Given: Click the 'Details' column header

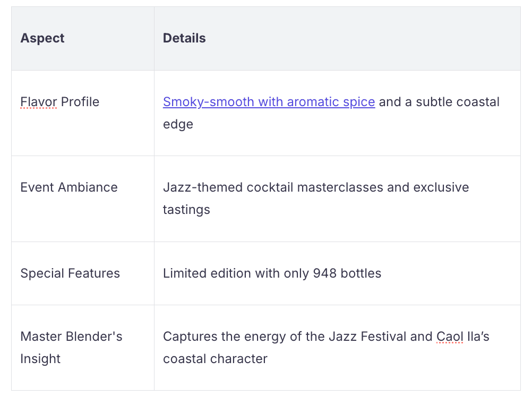Looking at the screenshot, I should pyautogui.click(x=184, y=38).
